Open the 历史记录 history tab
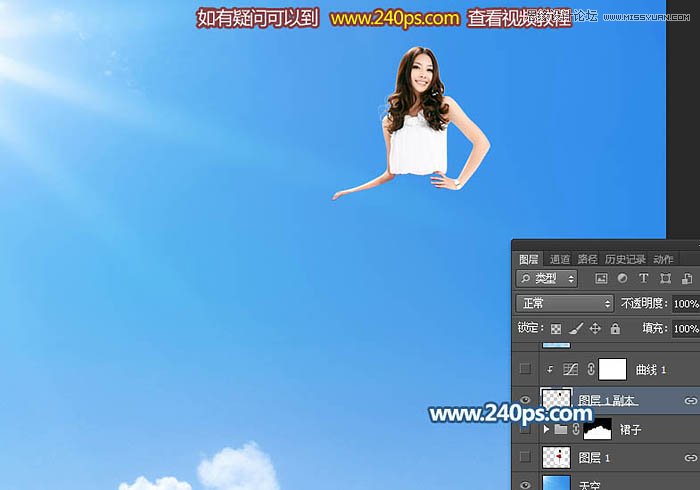Screen dimensions: 700x490 click(x=625, y=259)
